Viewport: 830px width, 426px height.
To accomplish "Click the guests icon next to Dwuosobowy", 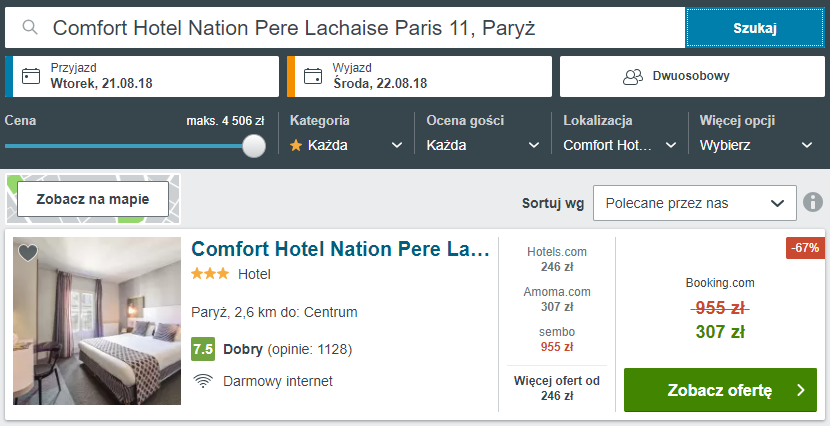I will [633, 77].
